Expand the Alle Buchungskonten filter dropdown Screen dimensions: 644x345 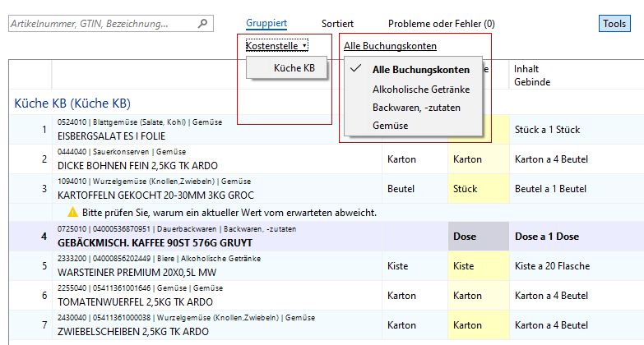tap(390, 46)
